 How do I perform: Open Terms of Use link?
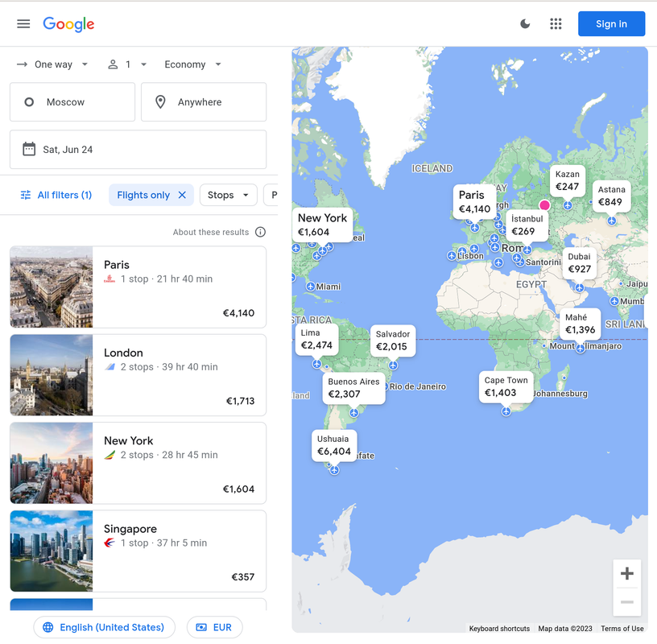tap(622, 629)
